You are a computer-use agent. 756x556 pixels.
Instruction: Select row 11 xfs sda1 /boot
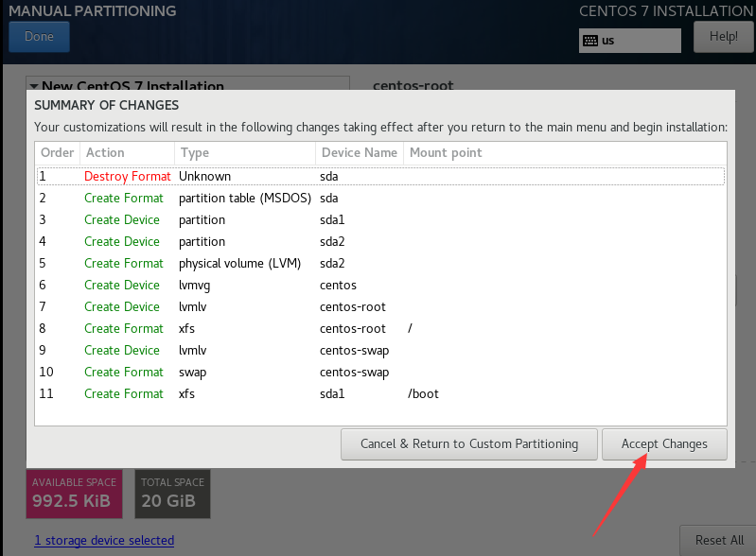(x=381, y=393)
